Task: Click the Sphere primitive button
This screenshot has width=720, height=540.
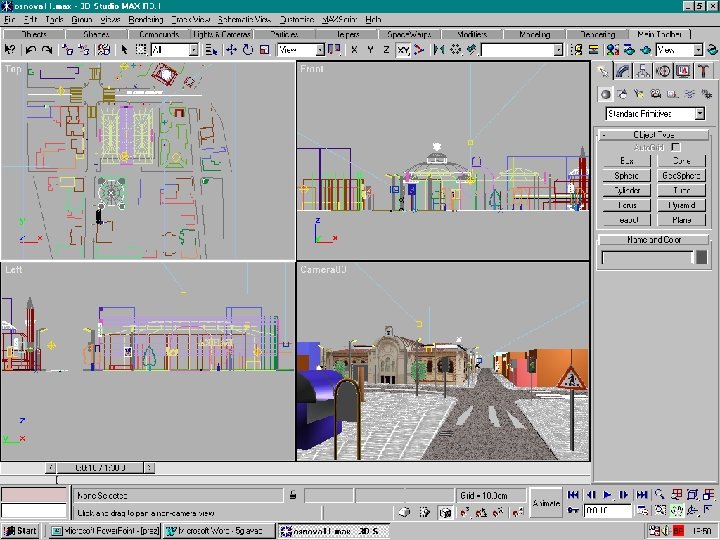Action: [x=626, y=175]
